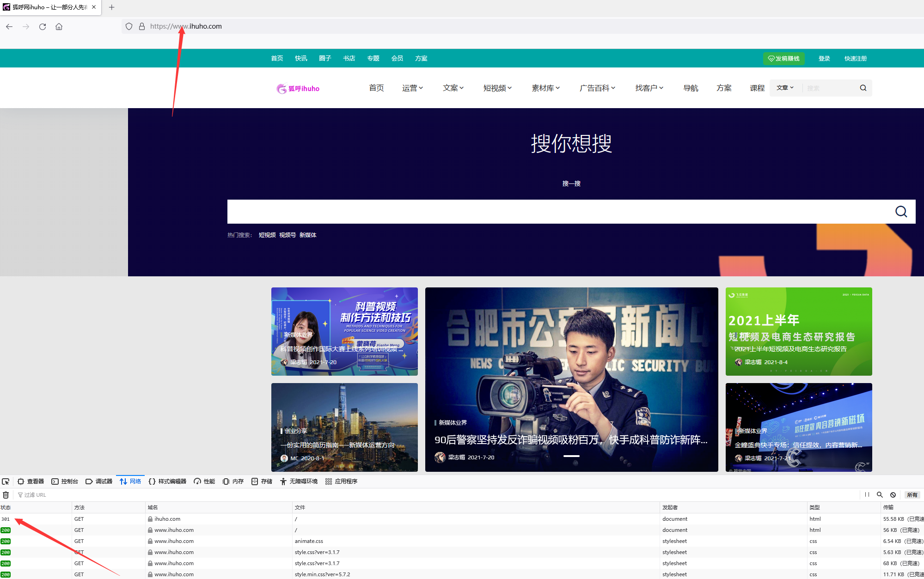Viewport: 924px width, 579px height.
Task: Switch to the 控制台 devtools tab
Action: pos(65,481)
